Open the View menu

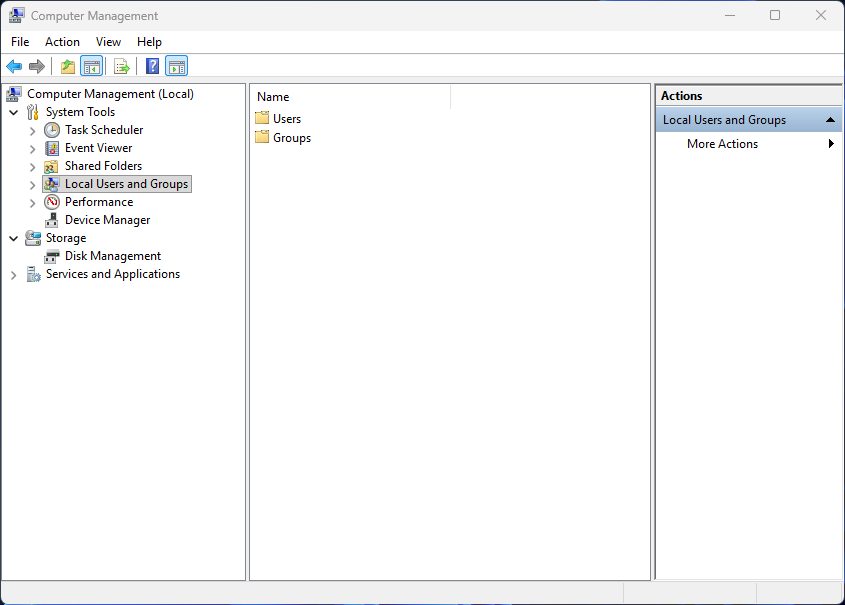108,42
